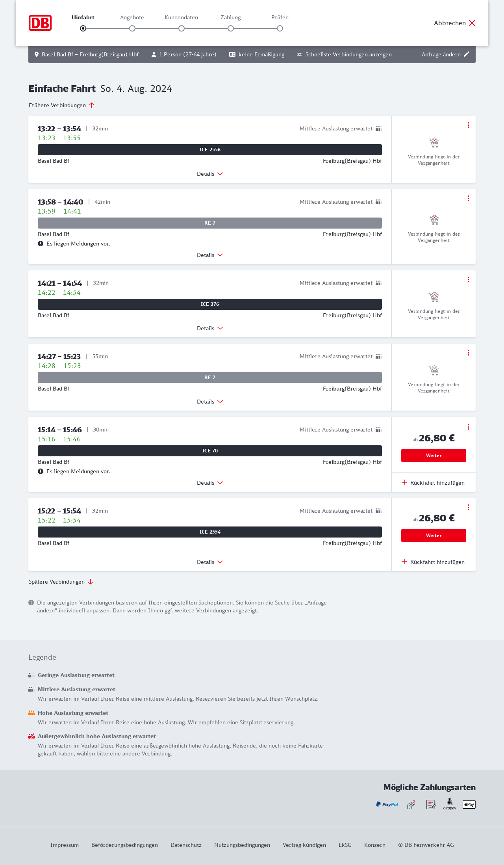Expand Details for 13:58 RE 7 connection

[x=210, y=255]
